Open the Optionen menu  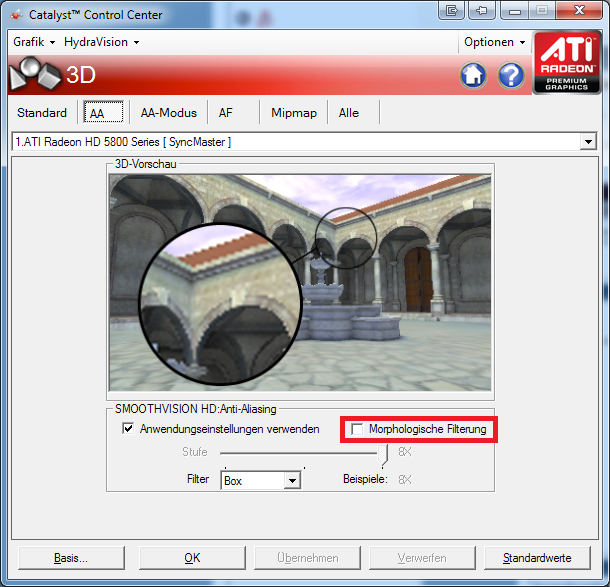click(494, 42)
